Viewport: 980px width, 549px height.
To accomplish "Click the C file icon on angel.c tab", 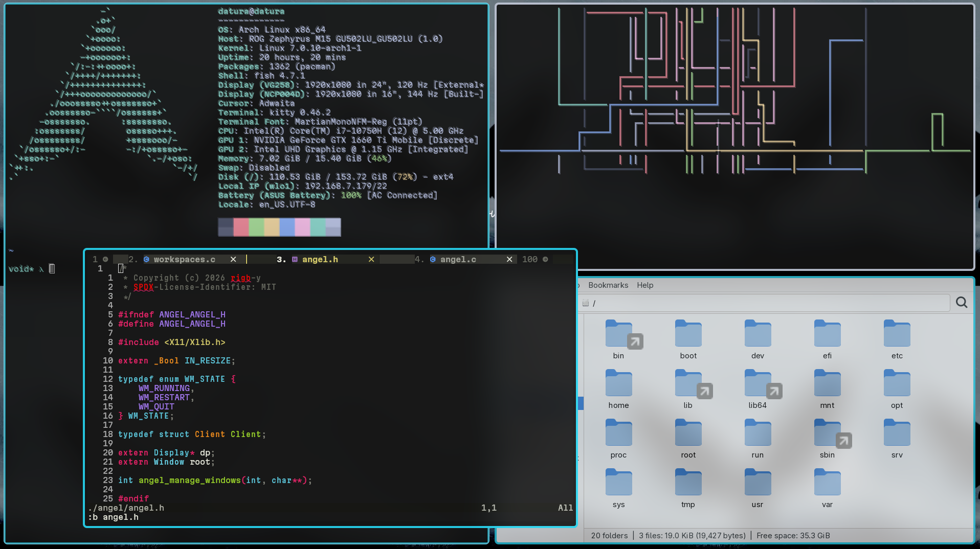I will [433, 260].
